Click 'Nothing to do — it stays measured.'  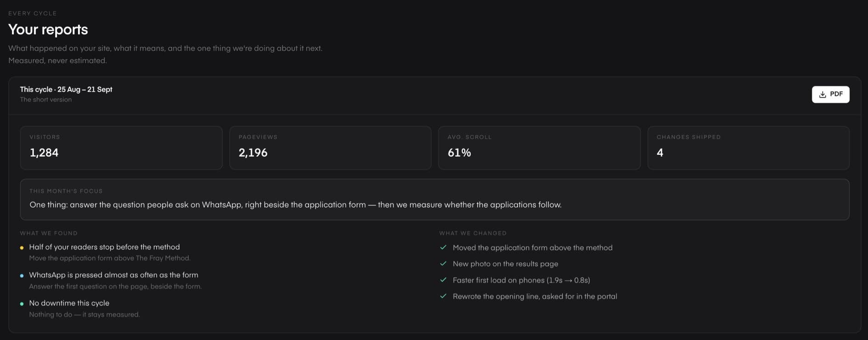point(85,315)
